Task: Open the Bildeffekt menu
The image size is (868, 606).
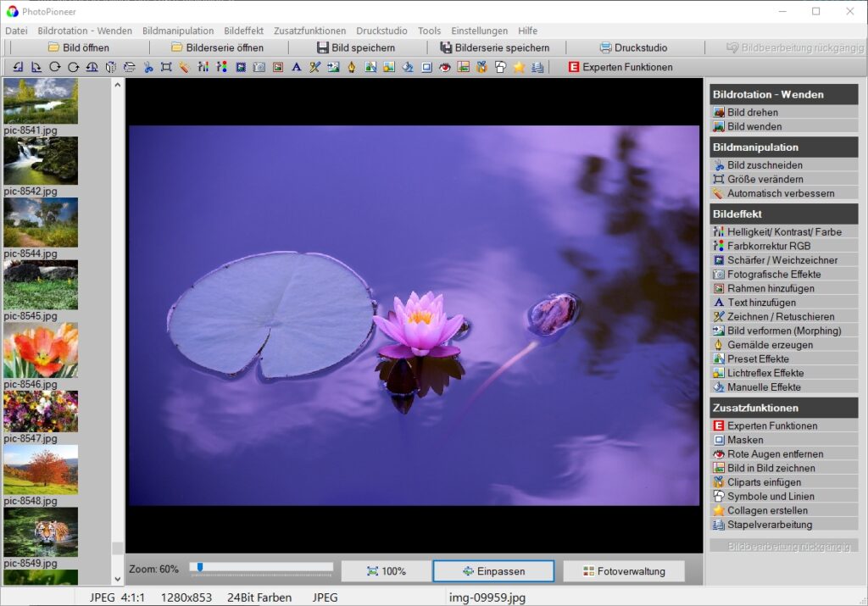Action: click(x=243, y=31)
